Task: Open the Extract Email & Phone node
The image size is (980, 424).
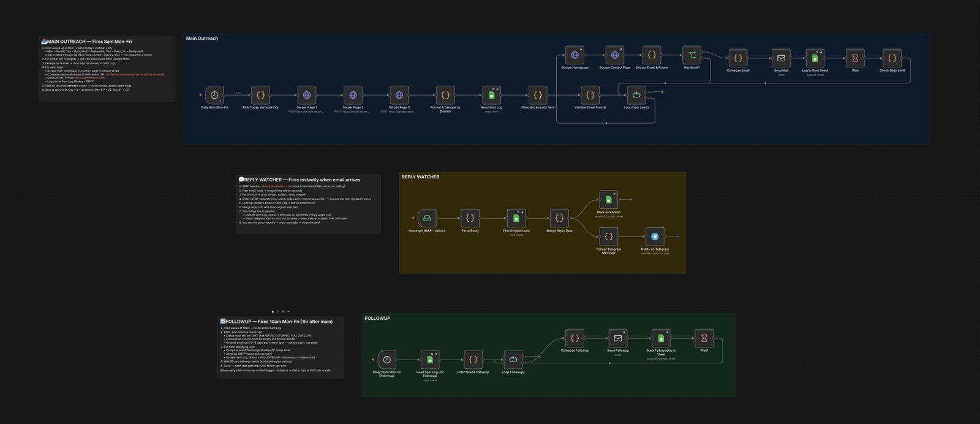Action: tap(652, 55)
